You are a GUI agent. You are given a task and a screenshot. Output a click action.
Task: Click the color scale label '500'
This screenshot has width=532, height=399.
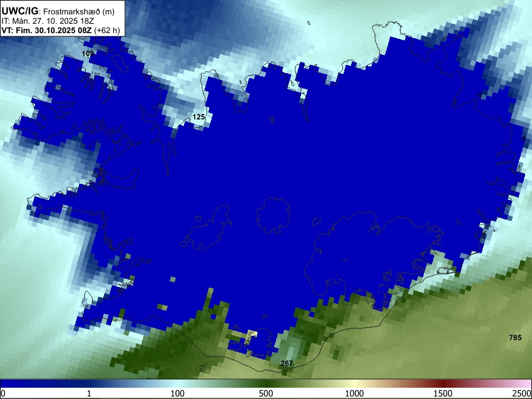pyautogui.click(x=266, y=393)
